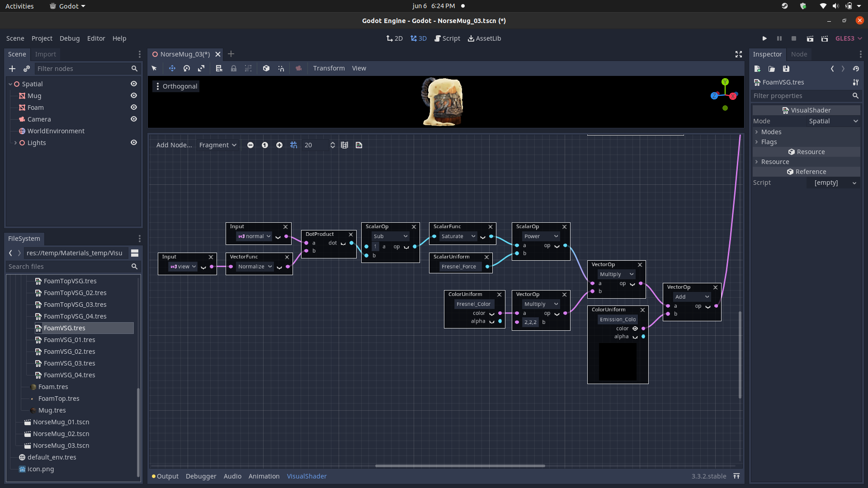This screenshot has height=488, width=868.
Task: Open the Preview Camera icon in the viewport toolbar
Action: pyautogui.click(x=298, y=68)
